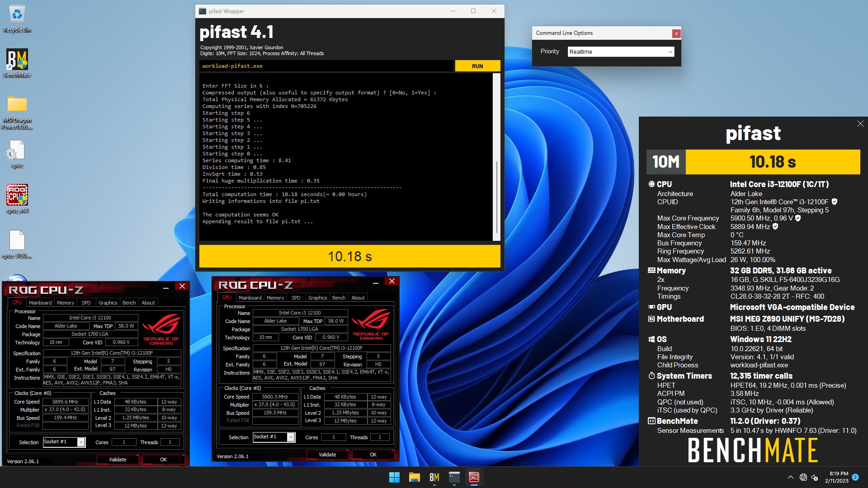
Task: Click the ROG CPU-Z taskbar icon
Action: coord(474,477)
